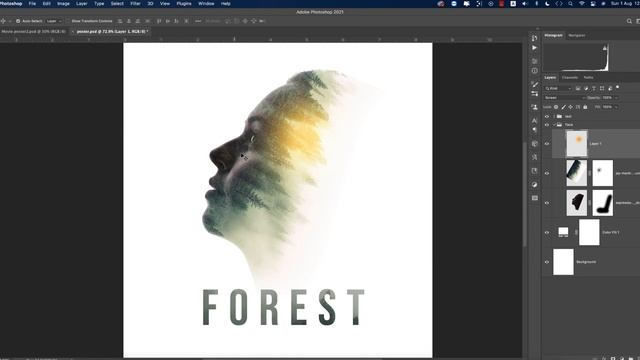Open the File menu
The height and width of the screenshot is (360, 640).
pos(32,3)
